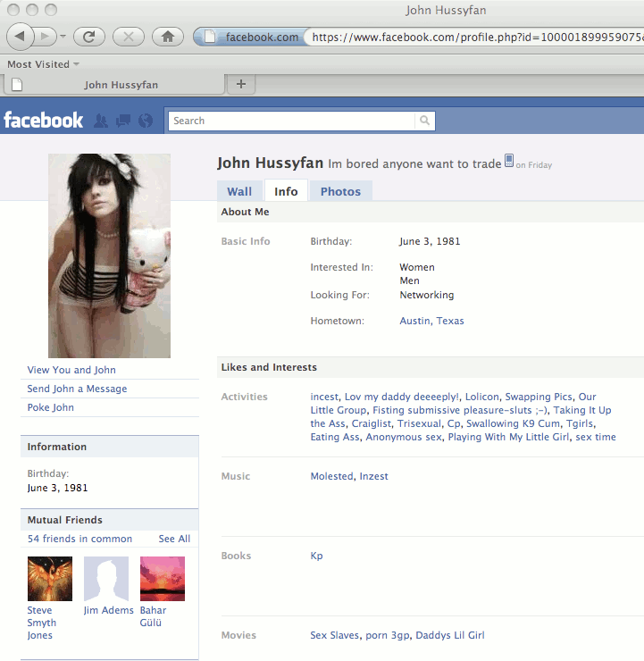Select the Info tab
644x661 pixels.
point(286,191)
